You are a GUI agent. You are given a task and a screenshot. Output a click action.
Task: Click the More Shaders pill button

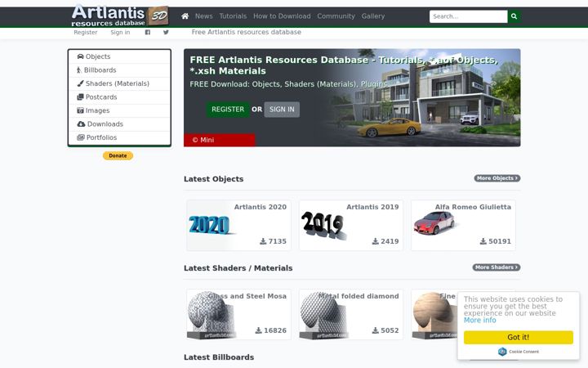pyautogui.click(x=497, y=267)
